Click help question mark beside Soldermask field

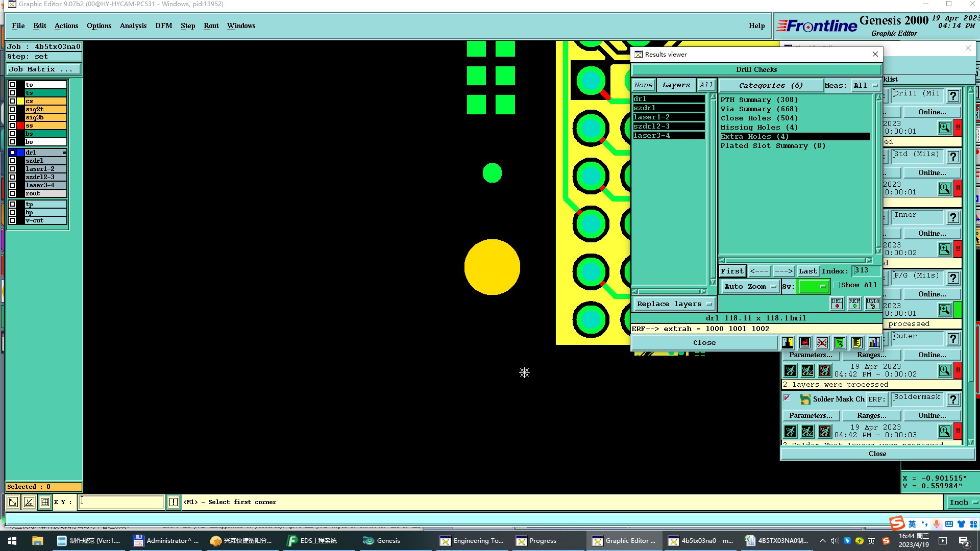[x=953, y=399]
